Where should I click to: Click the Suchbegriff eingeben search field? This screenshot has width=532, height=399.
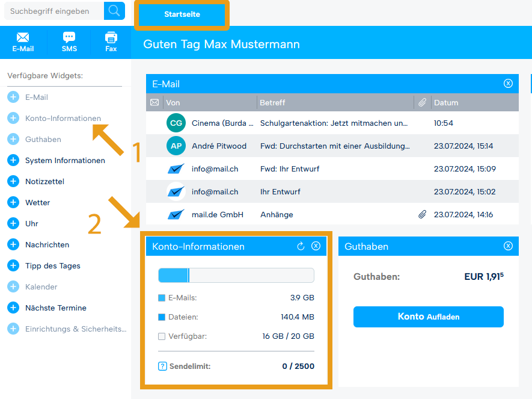pos(54,11)
